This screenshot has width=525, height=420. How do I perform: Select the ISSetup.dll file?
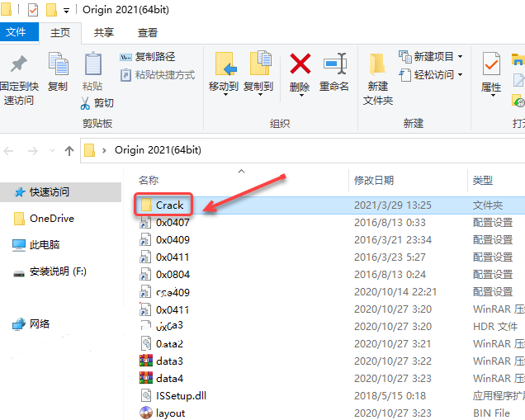pos(181,396)
